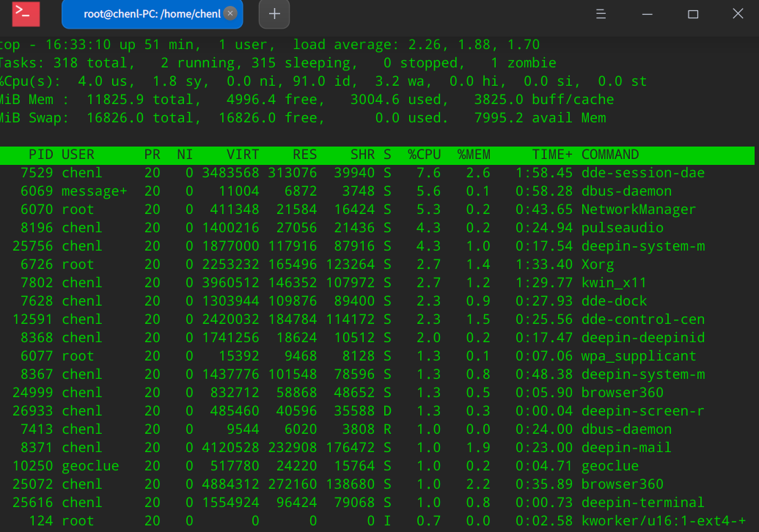Open a new tab with the plus button
Image resolution: width=759 pixels, height=532 pixels.
(274, 14)
